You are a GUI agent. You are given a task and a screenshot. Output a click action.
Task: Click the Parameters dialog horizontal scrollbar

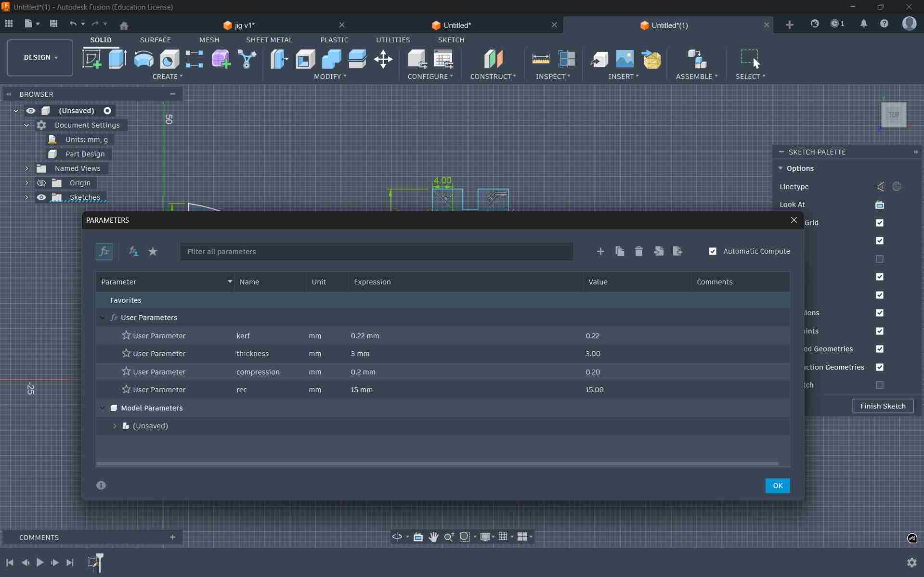coord(437,464)
